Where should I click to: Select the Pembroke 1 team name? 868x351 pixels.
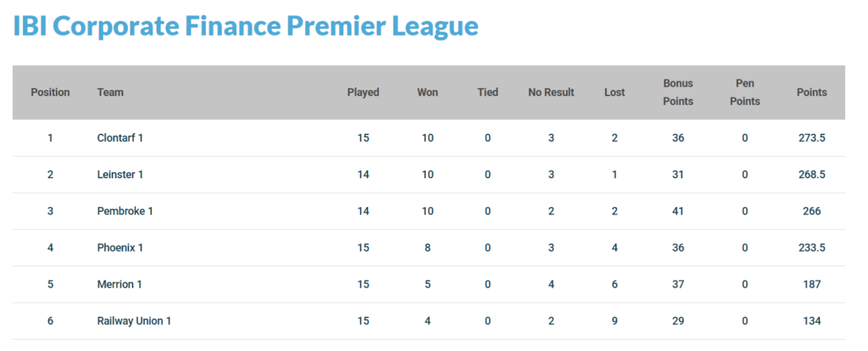[125, 210]
